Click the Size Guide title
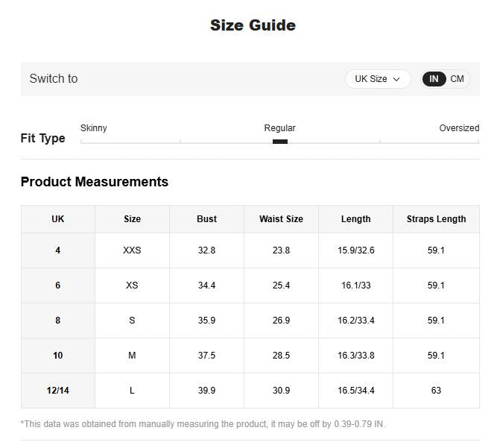Viewport: 494px width, 448px height. pyautogui.click(x=253, y=25)
